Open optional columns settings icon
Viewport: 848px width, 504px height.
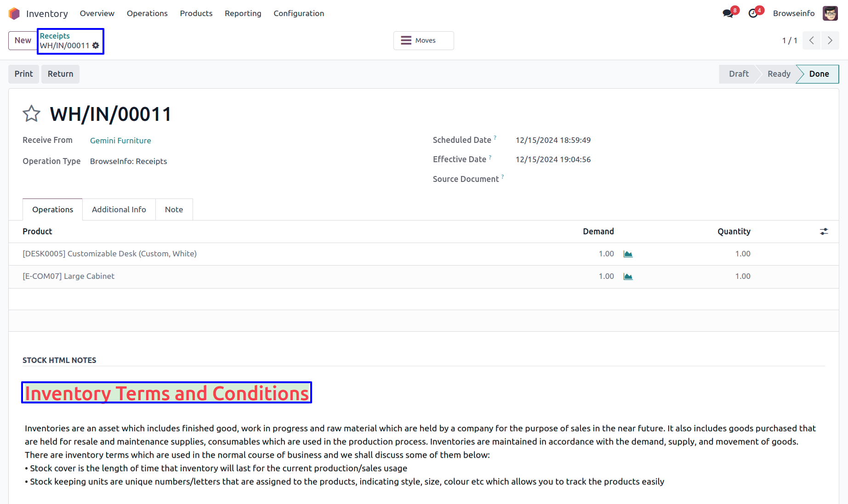824,232
